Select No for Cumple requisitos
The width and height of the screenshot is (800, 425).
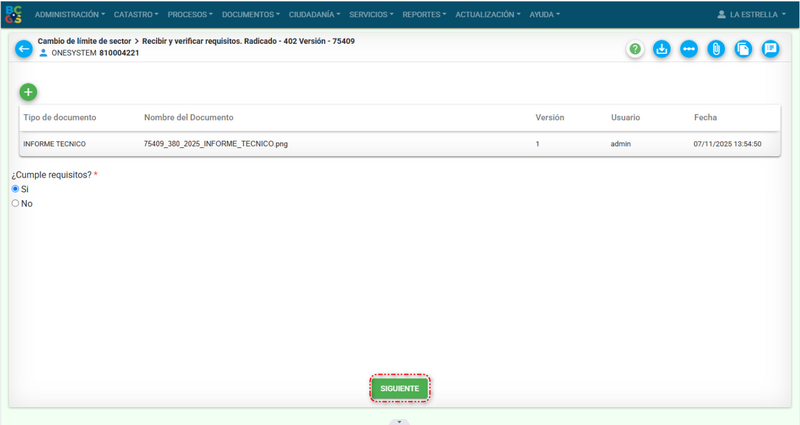click(x=15, y=203)
